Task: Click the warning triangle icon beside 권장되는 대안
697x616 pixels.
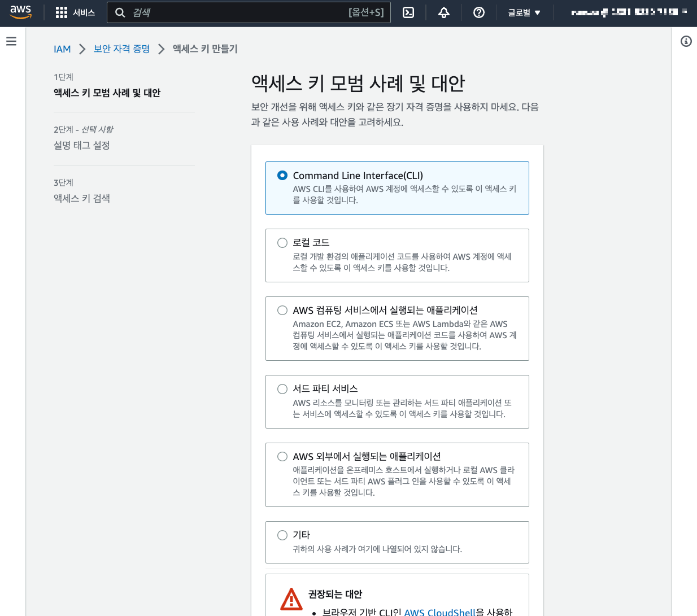Action: (x=291, y=599)
